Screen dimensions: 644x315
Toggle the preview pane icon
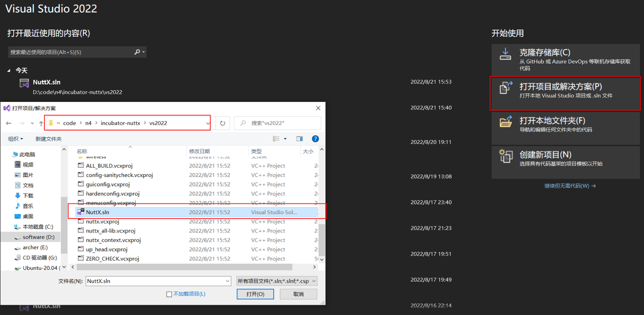299,139
